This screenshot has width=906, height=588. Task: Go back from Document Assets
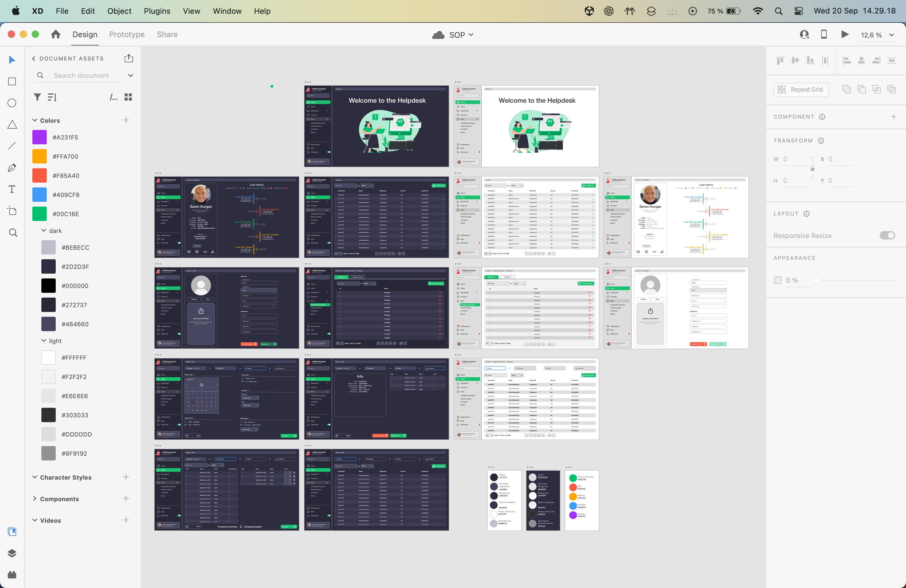[34, 58]
